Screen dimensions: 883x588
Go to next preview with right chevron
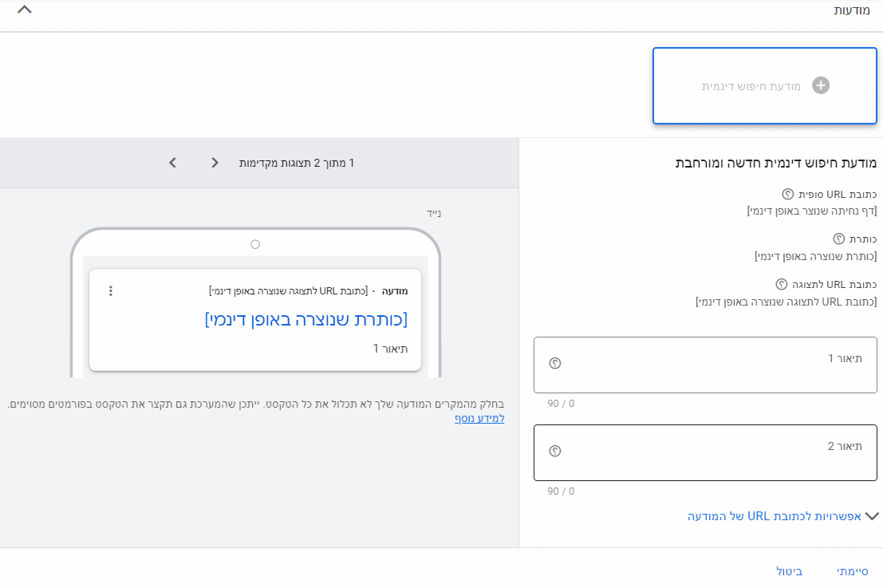click(215, 163)
